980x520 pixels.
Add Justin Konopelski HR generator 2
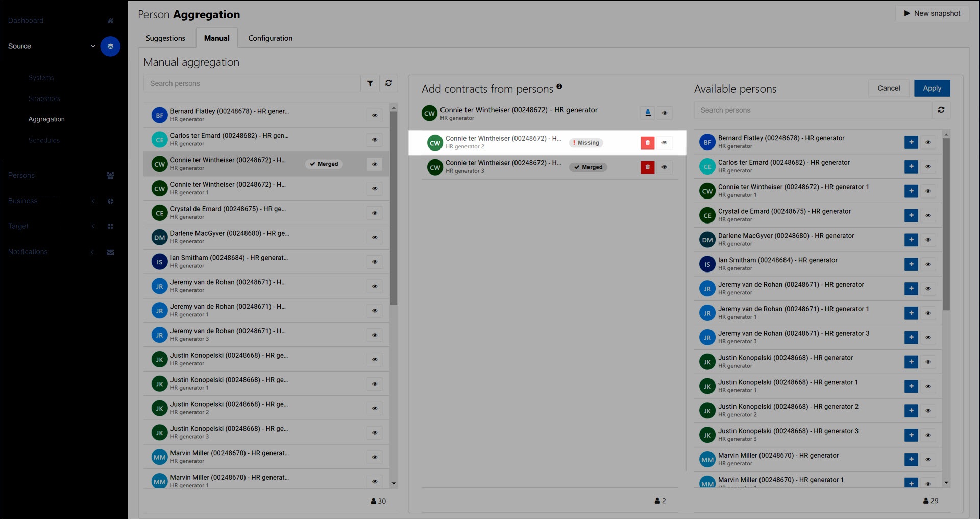[x=911, y=411]
